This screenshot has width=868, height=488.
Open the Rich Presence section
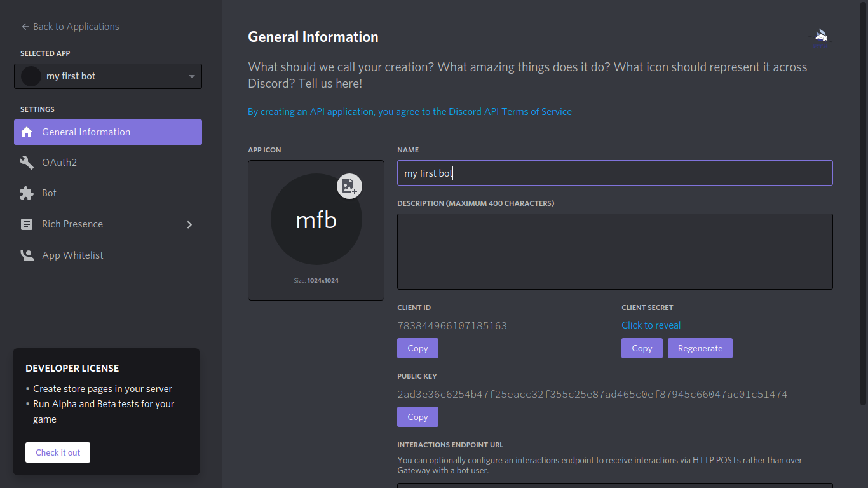[108, 224]
